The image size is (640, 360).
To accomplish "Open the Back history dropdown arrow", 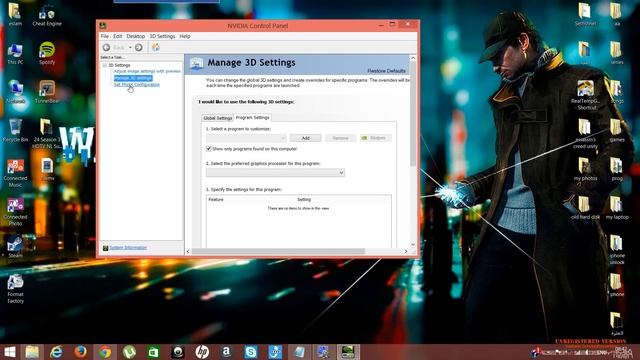I will click(x=130, y=47).
